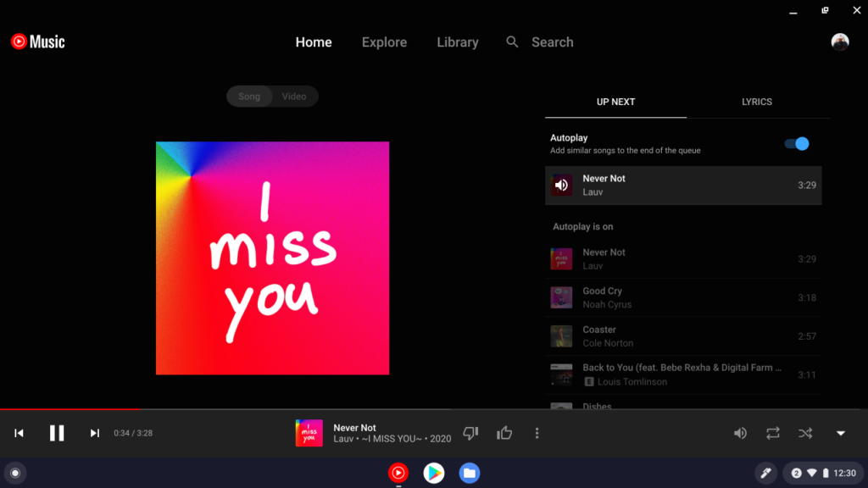Toggle shuffle
This screenshot has height=488, width=868.
coord(805,433)
